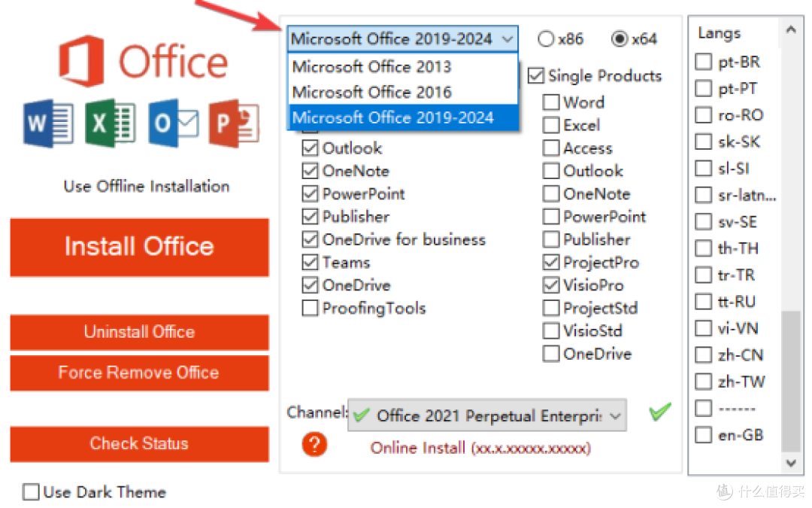Enable the Use Dark Theme checkbox
The width and height of the screenshot is (812, 508).
coord(31,491)
